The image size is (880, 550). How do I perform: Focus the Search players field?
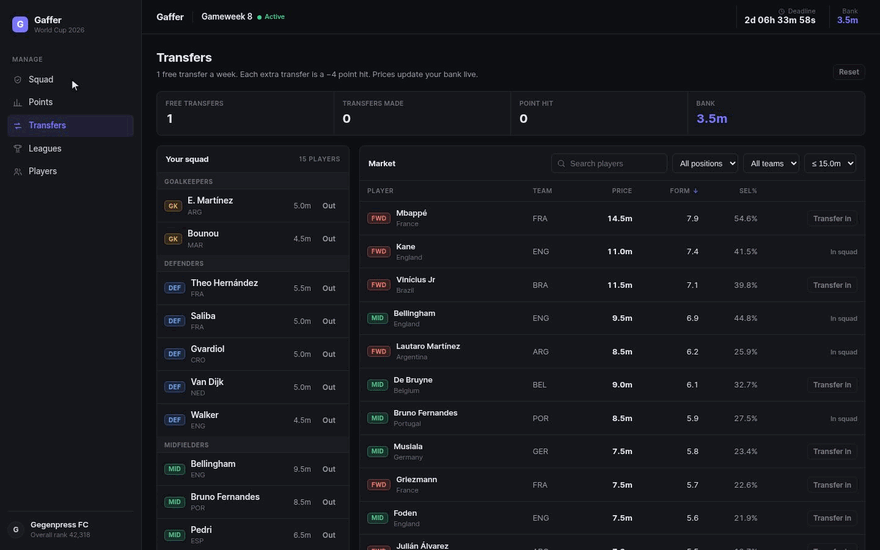pos(609,163)
